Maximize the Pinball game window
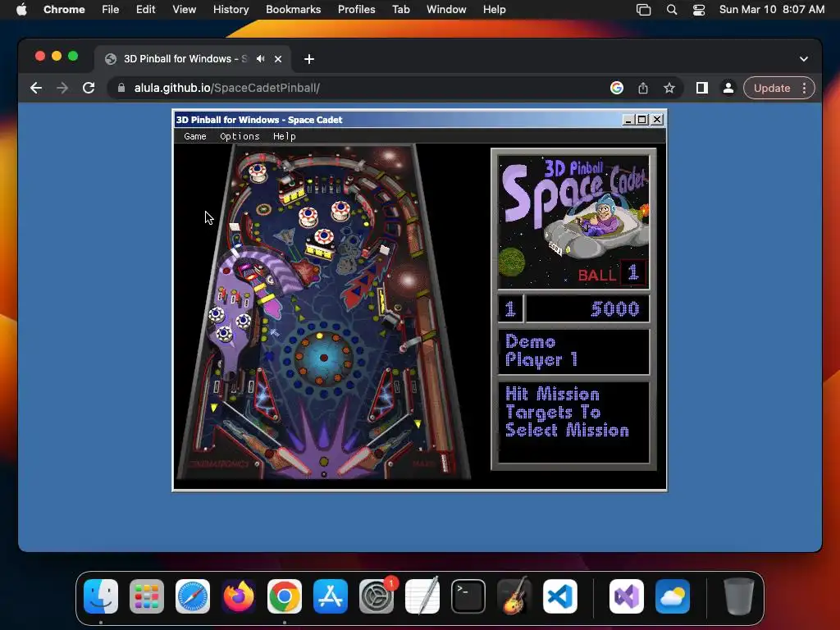This screenshot has width=840, height=630. coord(641,120)
